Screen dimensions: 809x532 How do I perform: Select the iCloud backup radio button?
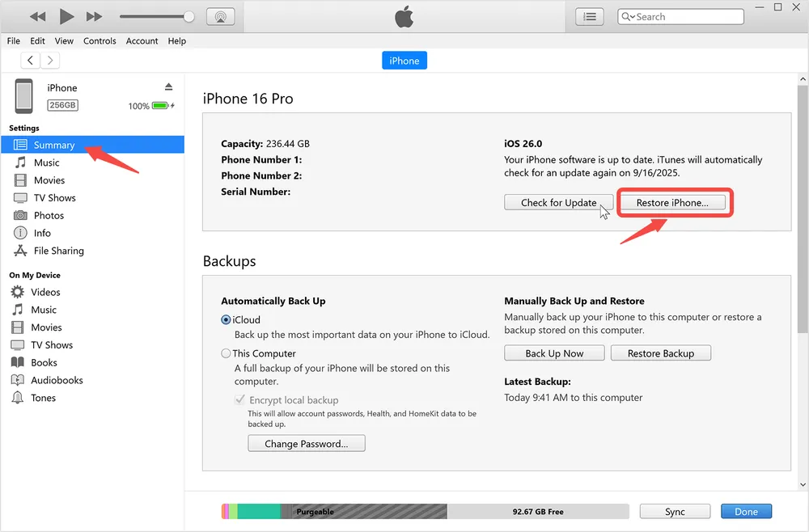click(226, 319)
